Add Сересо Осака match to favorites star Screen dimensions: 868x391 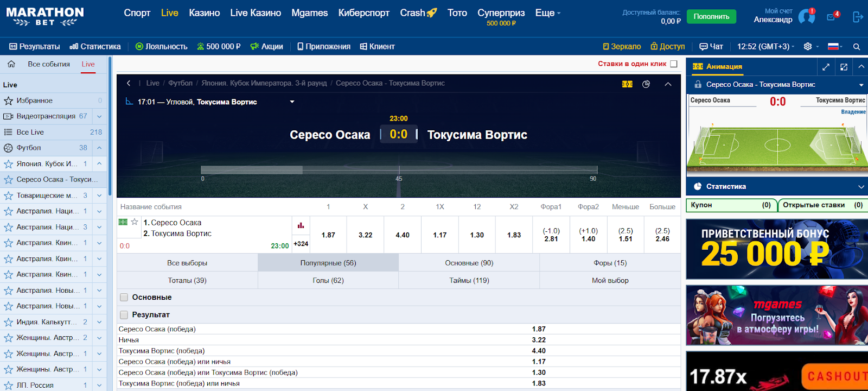point(135,222)
